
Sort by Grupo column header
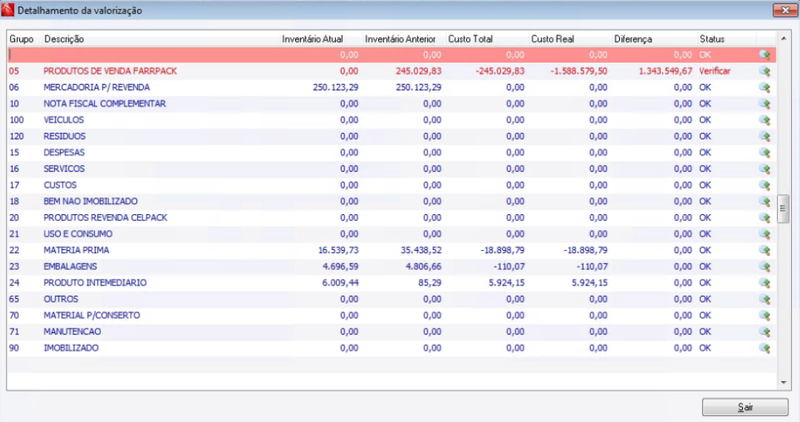coord(21,39)
